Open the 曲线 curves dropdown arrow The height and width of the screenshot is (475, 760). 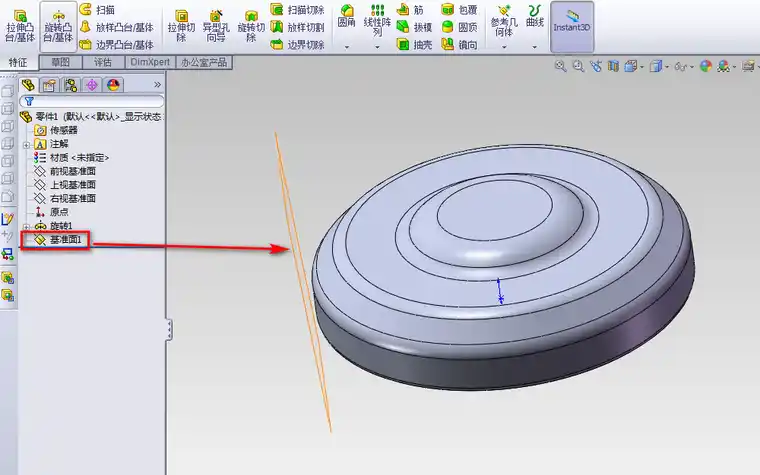[x=535, y=47]
